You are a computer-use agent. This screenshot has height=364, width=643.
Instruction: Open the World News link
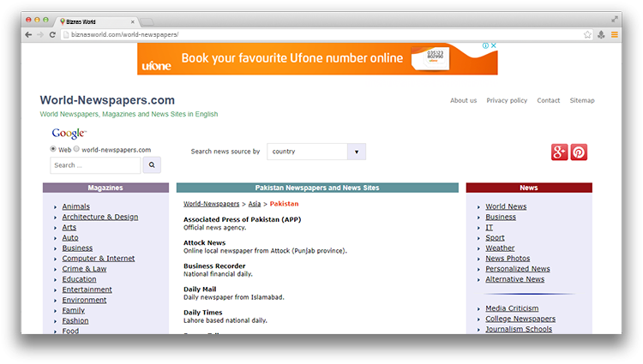tap(506, 206)
